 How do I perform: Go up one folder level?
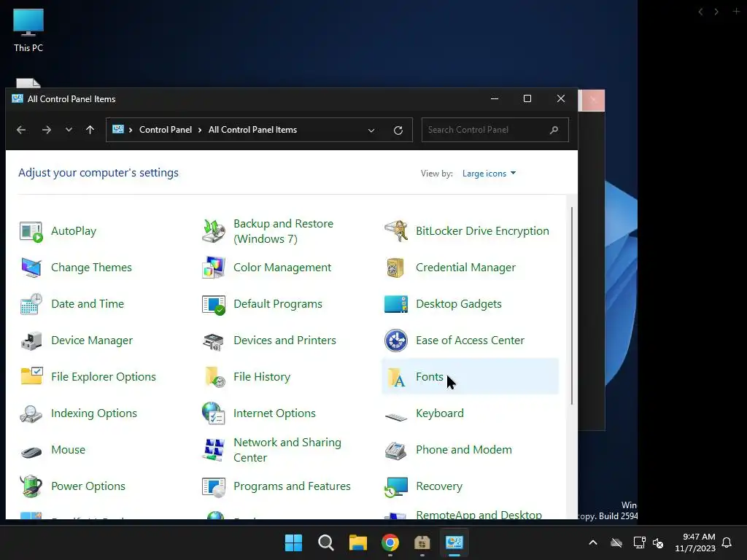(x=90, y=130)
